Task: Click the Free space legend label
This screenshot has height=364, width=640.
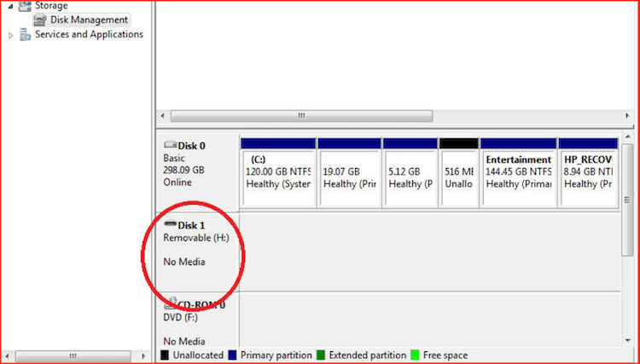Action: point(445,355)
